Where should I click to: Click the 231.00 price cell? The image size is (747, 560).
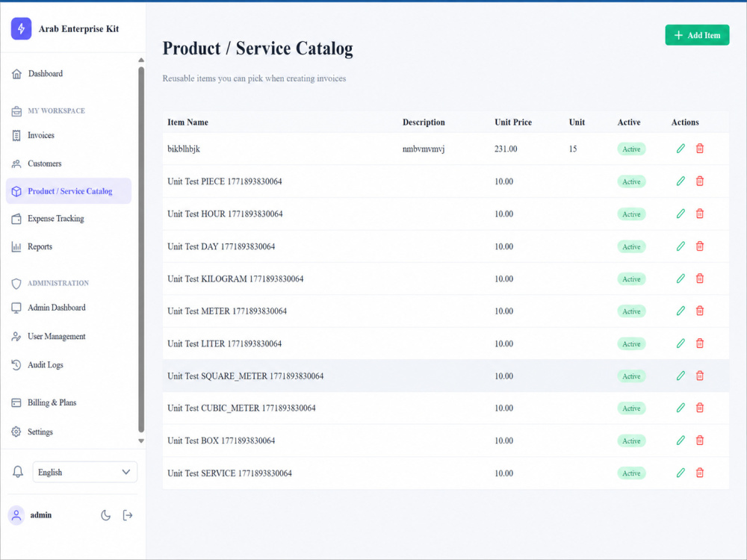(x=506, y=149)
